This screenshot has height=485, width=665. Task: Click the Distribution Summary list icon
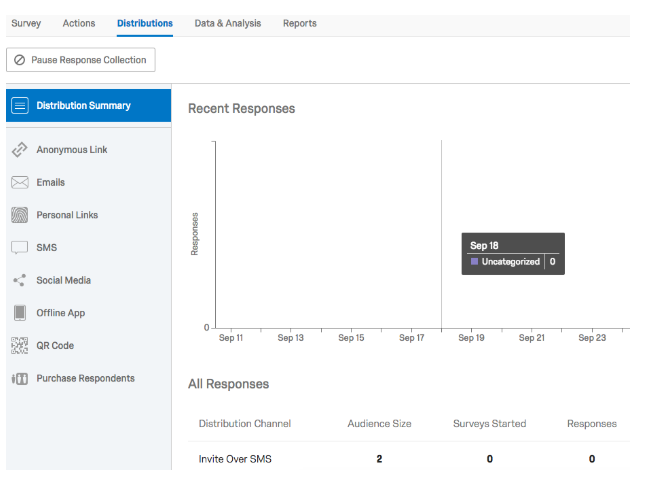point(20,106)
